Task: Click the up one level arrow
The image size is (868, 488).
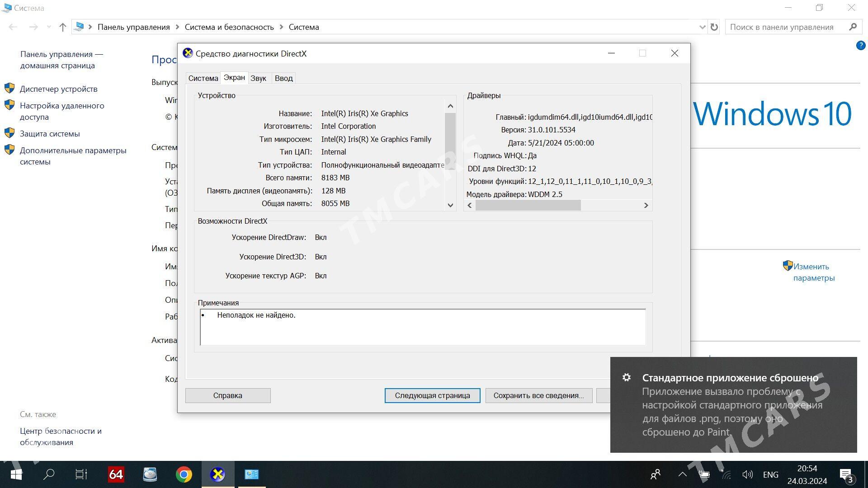Action: (63, 27)
